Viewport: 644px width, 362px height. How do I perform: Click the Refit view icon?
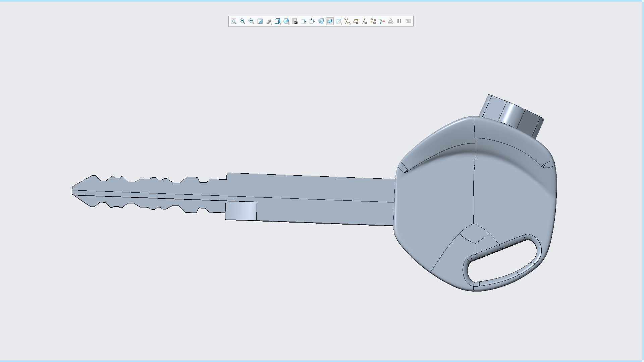(x=234, y=21)
